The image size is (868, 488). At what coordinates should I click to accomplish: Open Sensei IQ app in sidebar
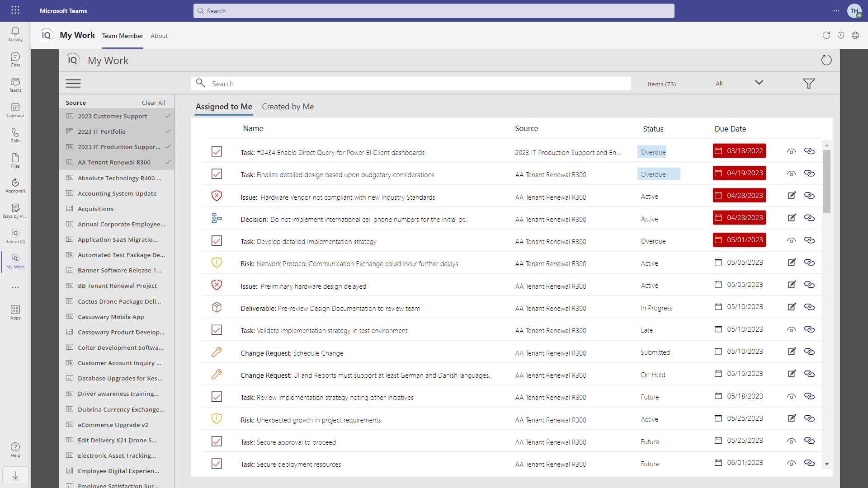15,236
